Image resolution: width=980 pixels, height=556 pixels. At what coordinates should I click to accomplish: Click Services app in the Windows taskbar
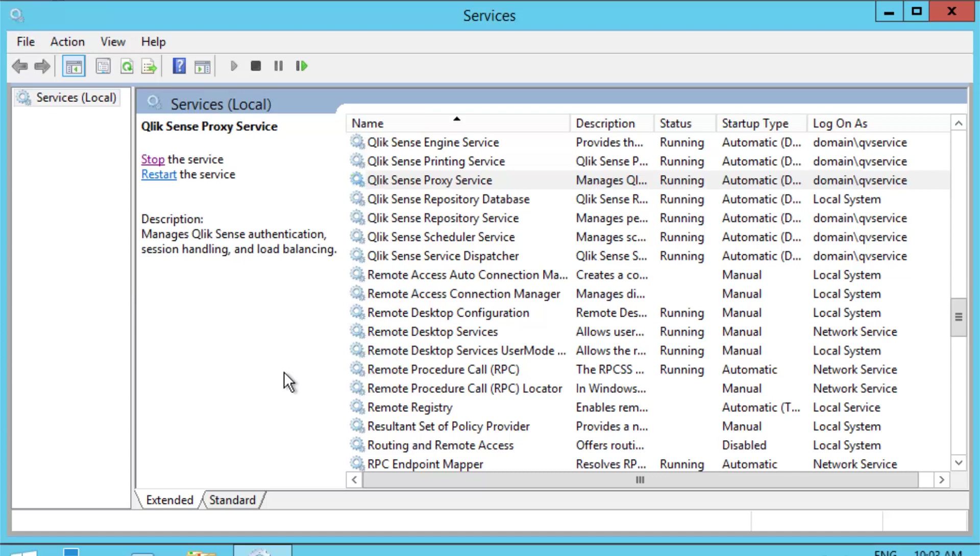tap(262, 550)
